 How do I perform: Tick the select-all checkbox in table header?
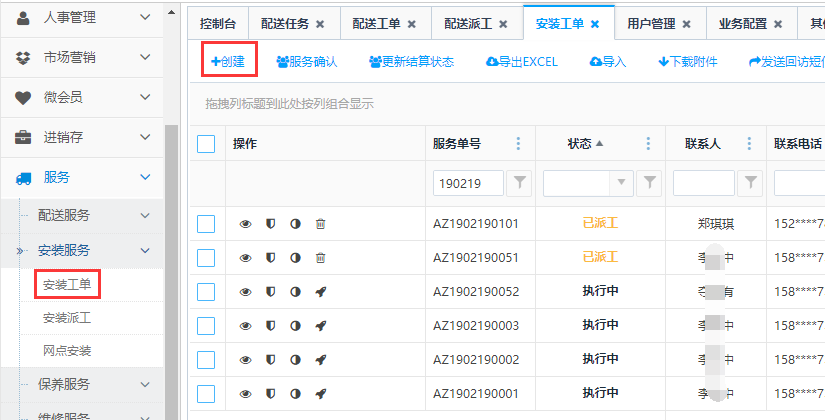pos(206,144)
